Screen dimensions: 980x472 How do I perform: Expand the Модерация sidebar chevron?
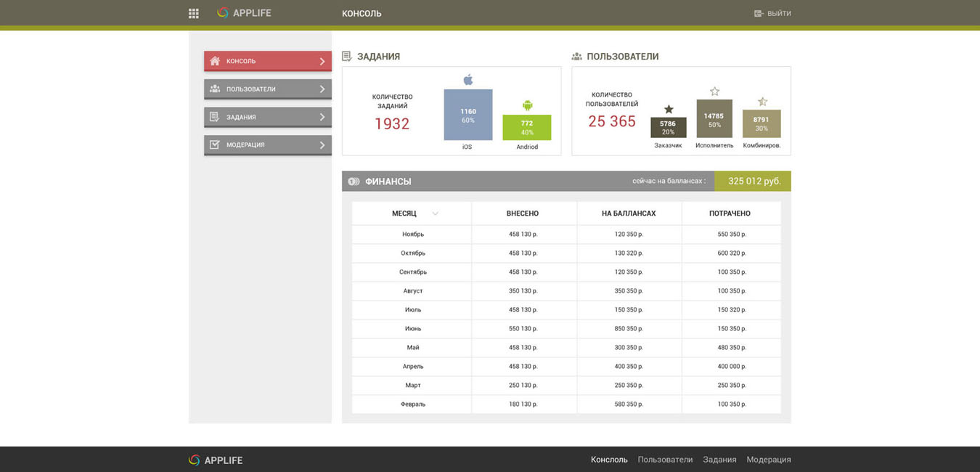pyautogui.click(x=322, y=145)
